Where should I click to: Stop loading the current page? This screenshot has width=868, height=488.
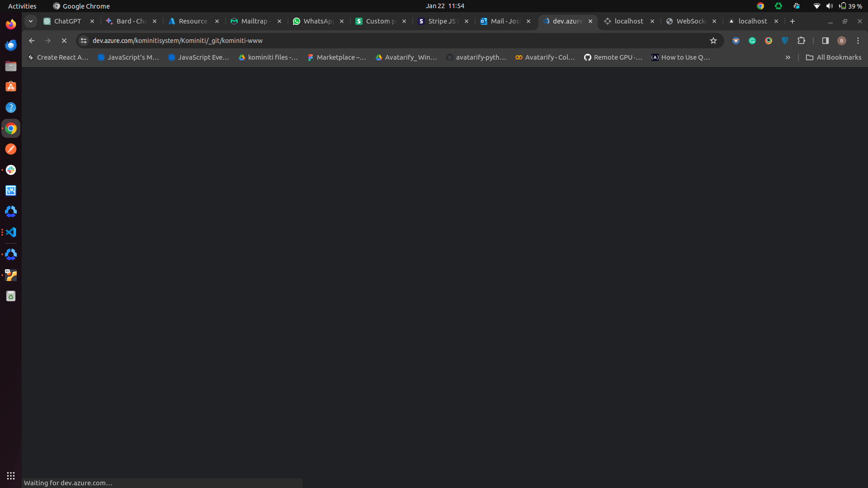point(64,41)
